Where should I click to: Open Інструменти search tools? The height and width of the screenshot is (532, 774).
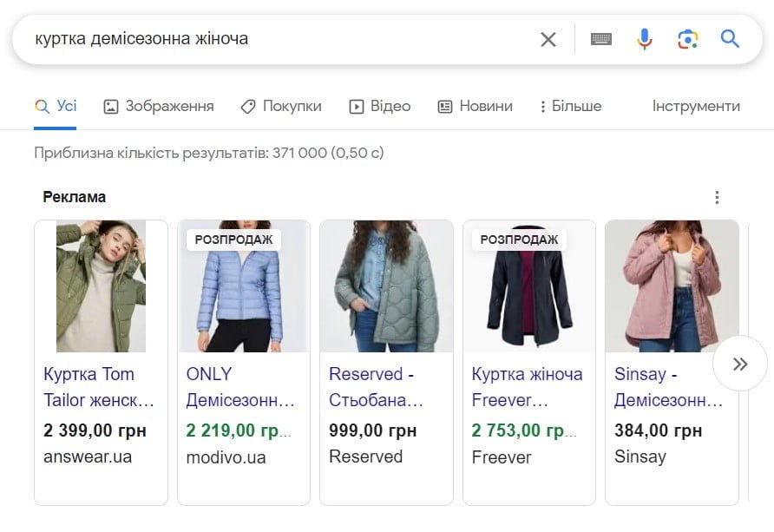click(696, 106)
